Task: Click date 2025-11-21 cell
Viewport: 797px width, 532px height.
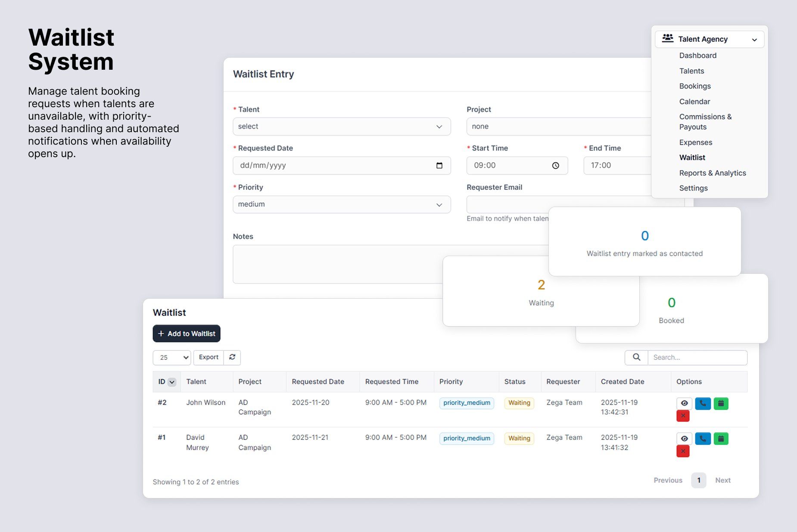Action: 310,437
